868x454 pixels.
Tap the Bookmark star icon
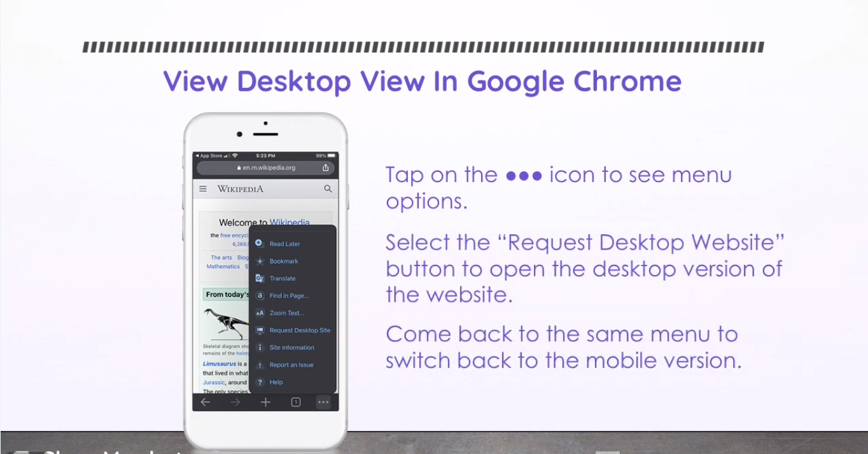tap(260, 261)
